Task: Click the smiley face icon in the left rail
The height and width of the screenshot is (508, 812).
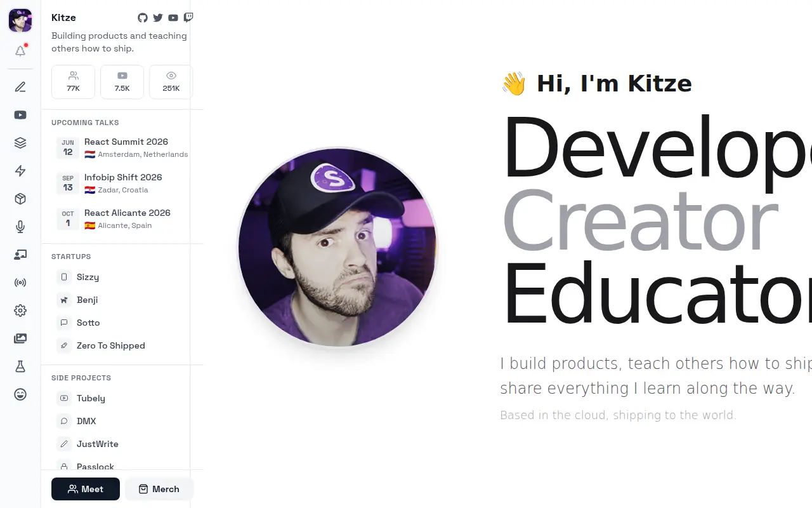Action: coord(20,394)
